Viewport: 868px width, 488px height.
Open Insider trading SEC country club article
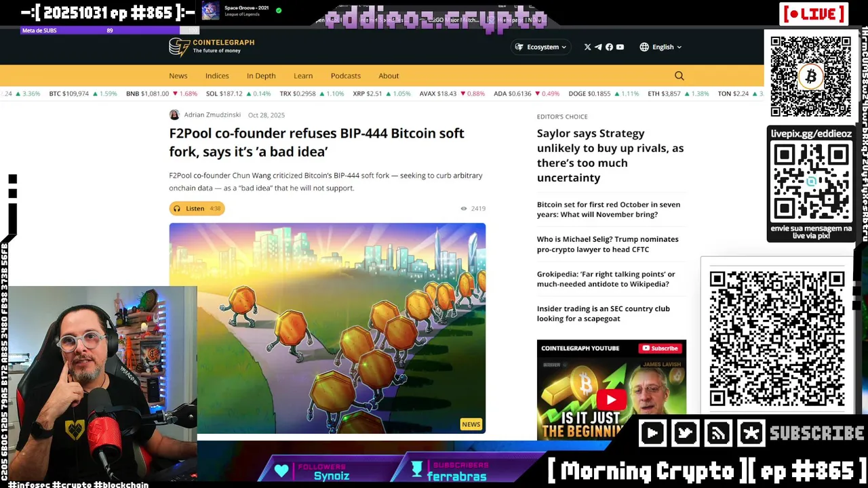coord(604,313)
